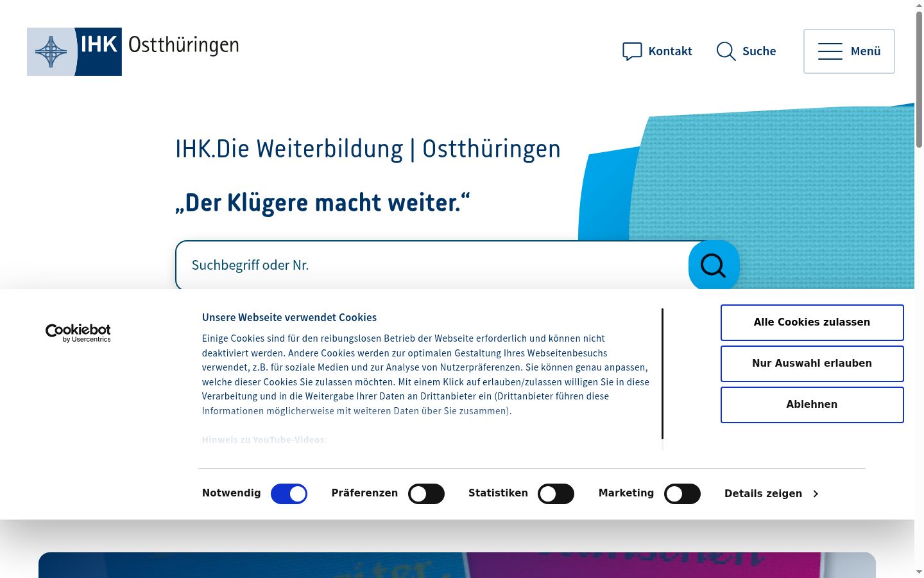The width and height of the screenshot is (924, 578).
Task: Click heading Unsere Webseite verwendet Cookies
Action: 289,317
